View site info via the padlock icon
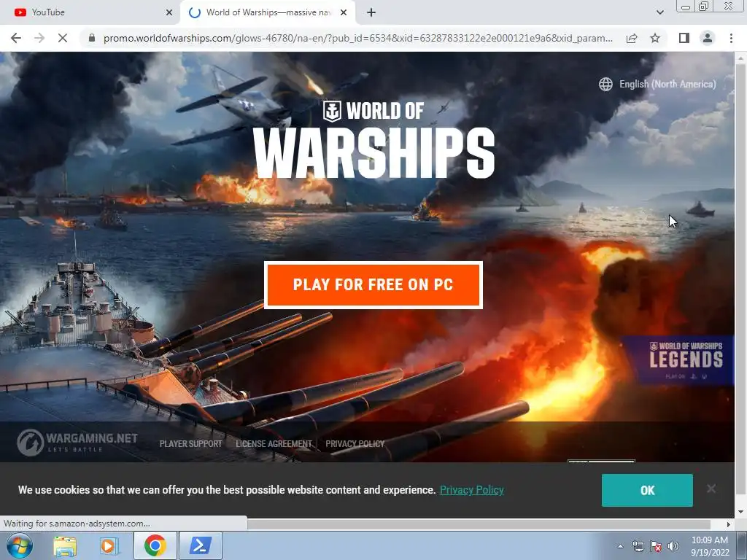The width and height of the screenshot is (747, 560). pos(92,38)
